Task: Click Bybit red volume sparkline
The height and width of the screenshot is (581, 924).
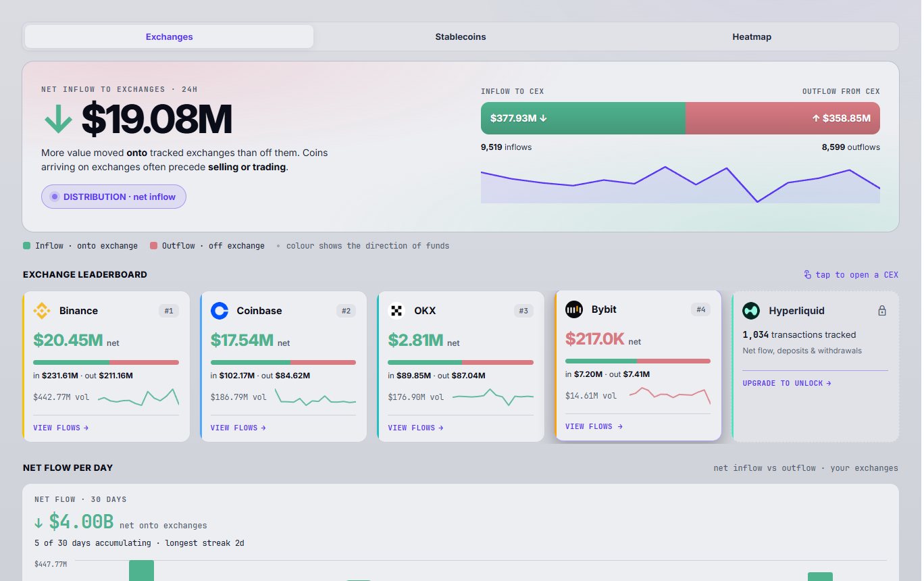Action: tap(670, 396)
